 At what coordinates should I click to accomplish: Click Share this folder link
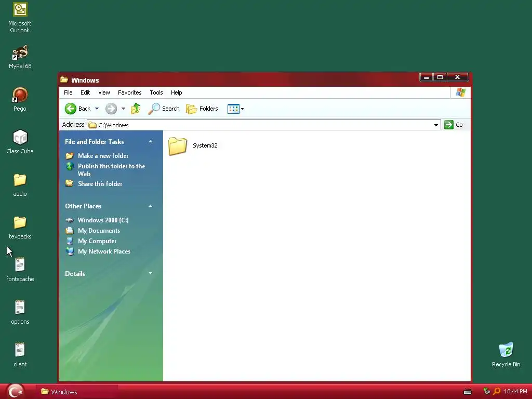point(100,183)
